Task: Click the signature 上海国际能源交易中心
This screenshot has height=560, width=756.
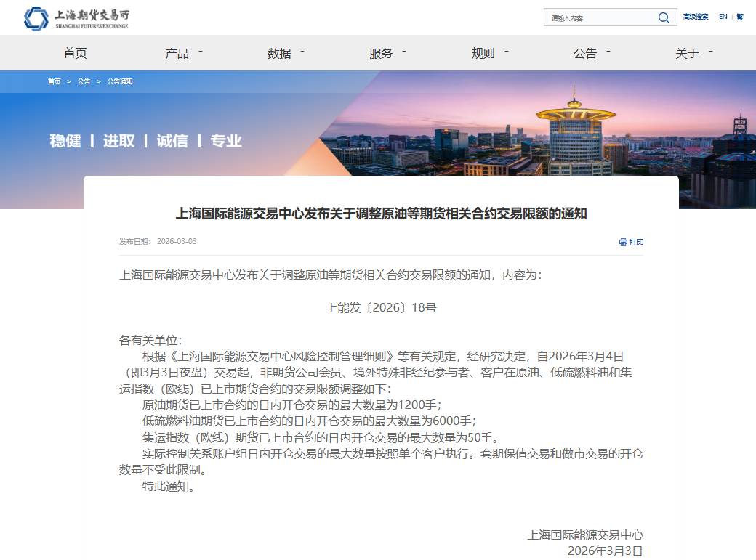Action: click(x=585, y=535)
